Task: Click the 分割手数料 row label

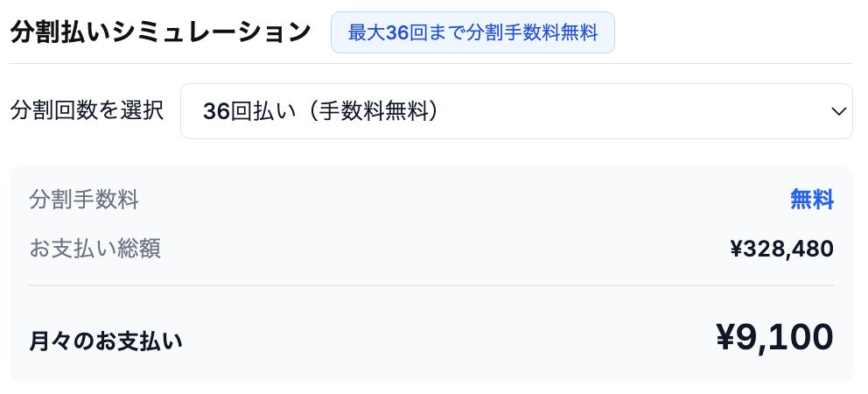Action: (84, 200)
